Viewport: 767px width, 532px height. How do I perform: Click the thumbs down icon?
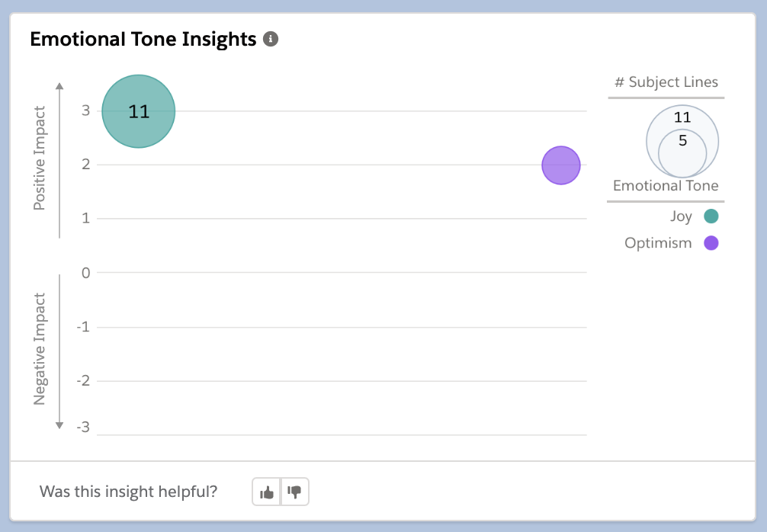pos(294,491)
